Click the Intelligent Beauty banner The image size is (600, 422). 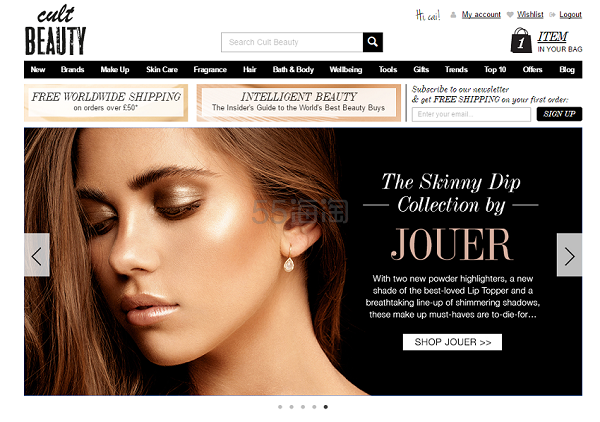tap(298, 103)
